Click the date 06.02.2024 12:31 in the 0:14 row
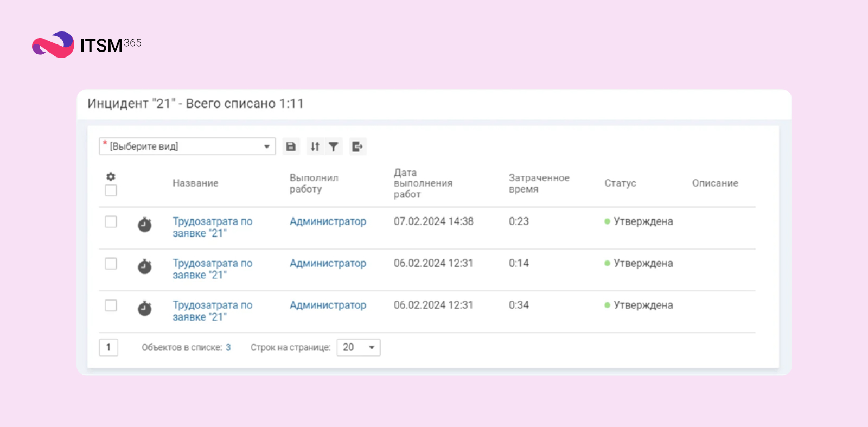The width and height of the screenshot is (868, 427). click(x=433, y=263)
